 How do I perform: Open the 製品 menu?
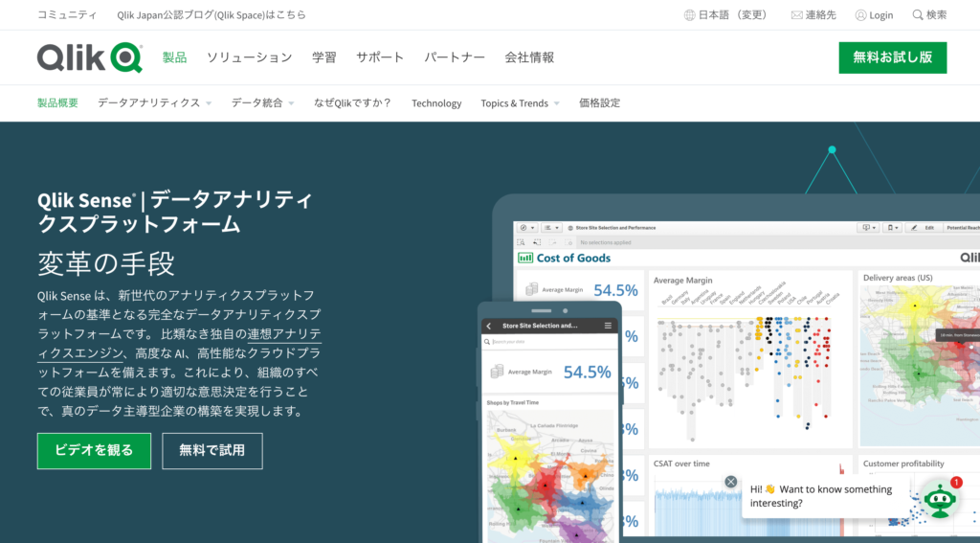click(x=174, y=57)
